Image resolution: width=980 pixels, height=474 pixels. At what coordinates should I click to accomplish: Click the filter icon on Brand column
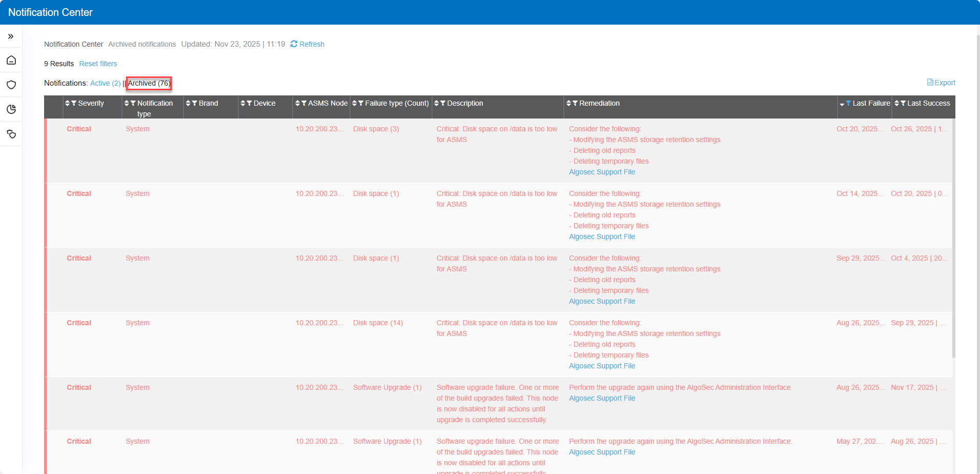click(x=195, y=104)
